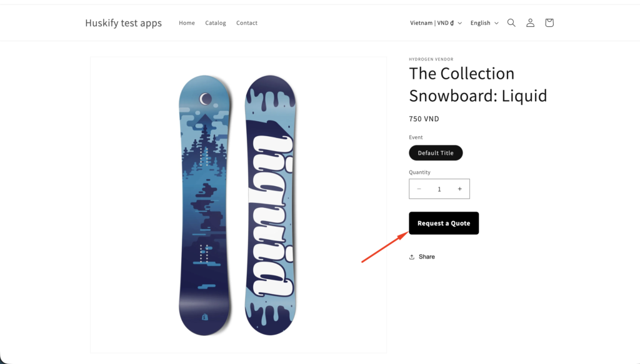Click the Huskify test apps store name

(123, 23)
